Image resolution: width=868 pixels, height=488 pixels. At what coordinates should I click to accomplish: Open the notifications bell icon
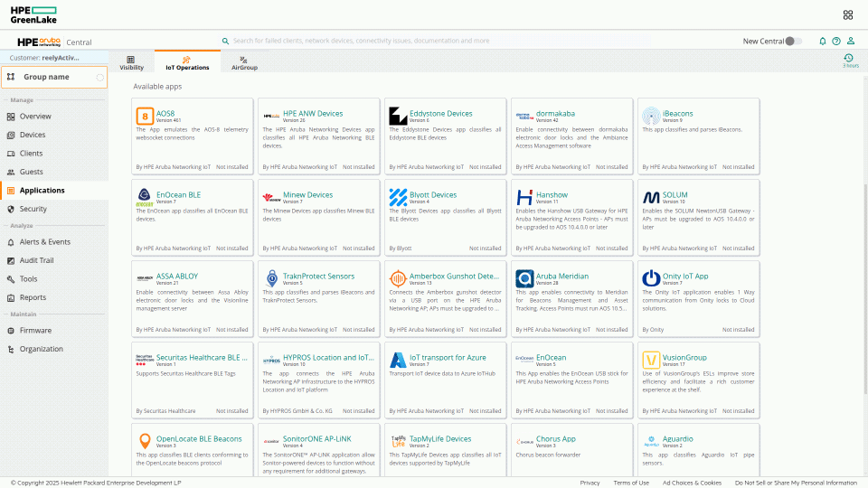[823, 41]
